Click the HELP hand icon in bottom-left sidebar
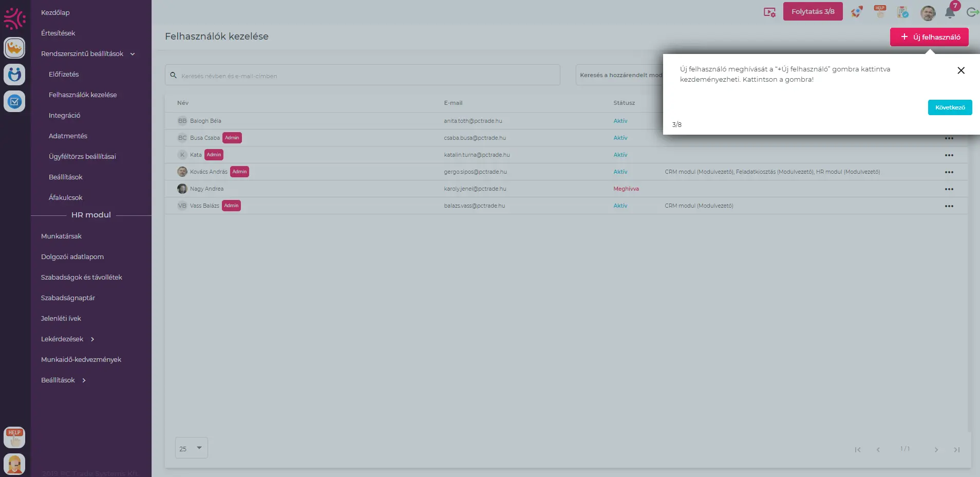Image resolution: width=980 pixels, height=477 pixels. coord(14,437)
